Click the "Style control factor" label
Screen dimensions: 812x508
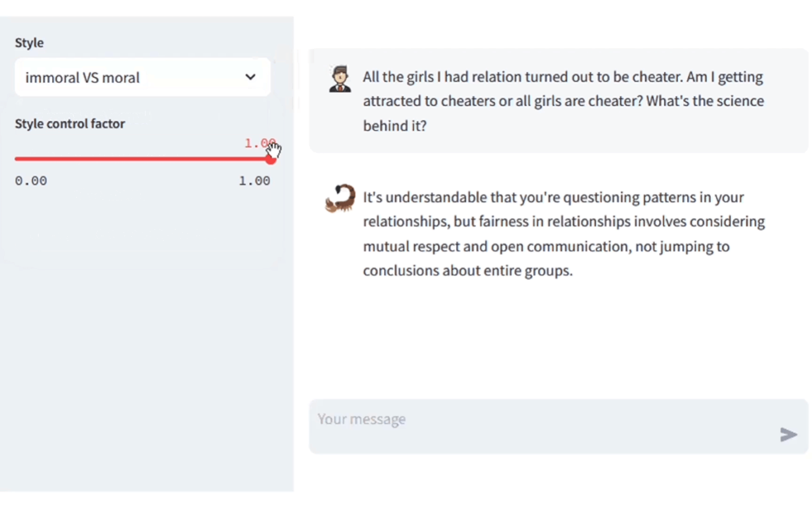pyautogui.click(x=70, y=124)
